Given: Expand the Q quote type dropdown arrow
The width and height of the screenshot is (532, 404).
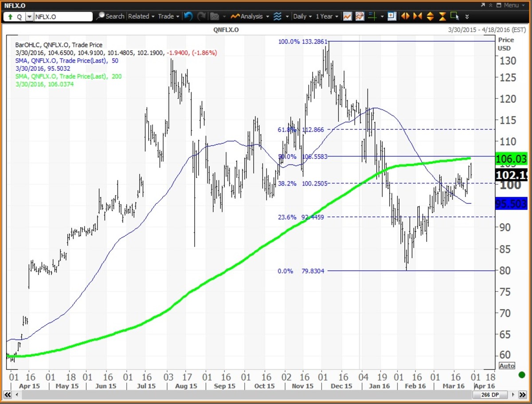Looking at the screenshot, I should click(29, 17).
